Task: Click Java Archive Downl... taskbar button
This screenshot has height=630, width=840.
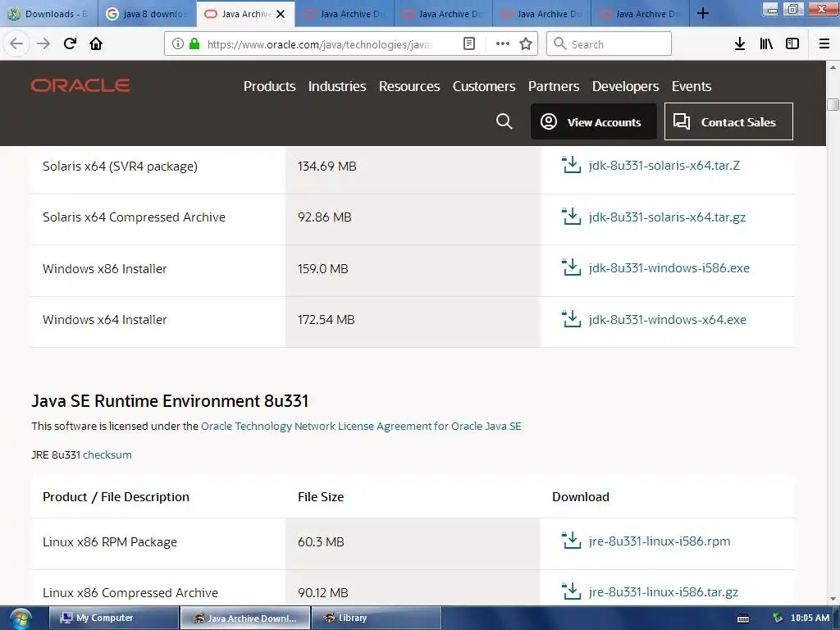Action: [x=244, y=618]
